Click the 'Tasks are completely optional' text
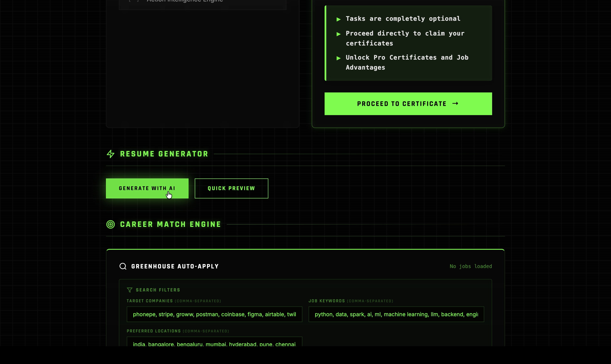The width and height of the screenshot is (611, 364). (x=403, y=19)
